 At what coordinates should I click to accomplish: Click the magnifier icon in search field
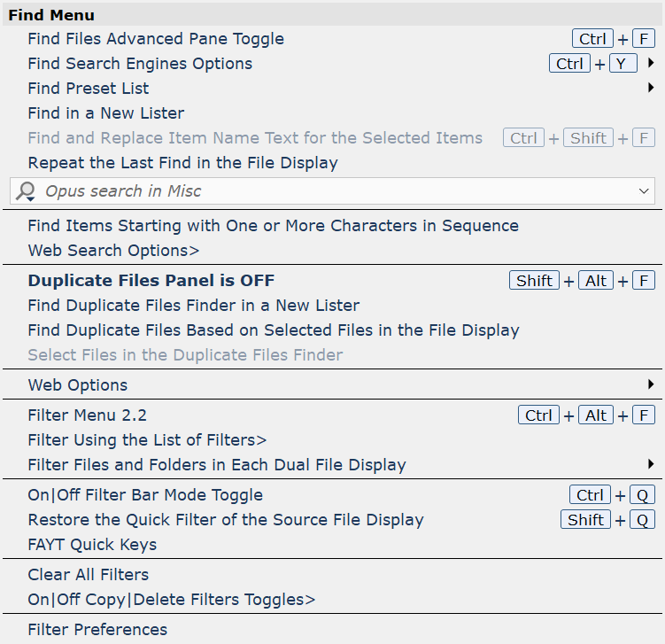click(x=26, y=191)
